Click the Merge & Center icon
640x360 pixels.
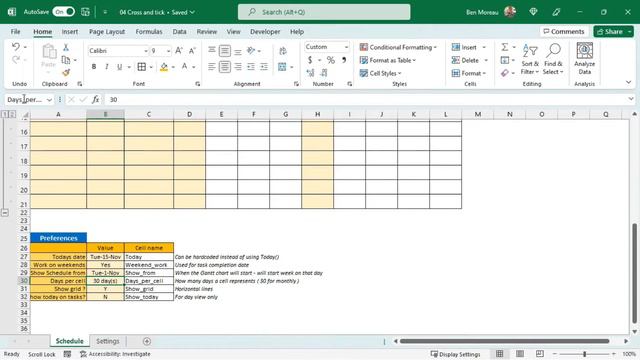point(282,67)
